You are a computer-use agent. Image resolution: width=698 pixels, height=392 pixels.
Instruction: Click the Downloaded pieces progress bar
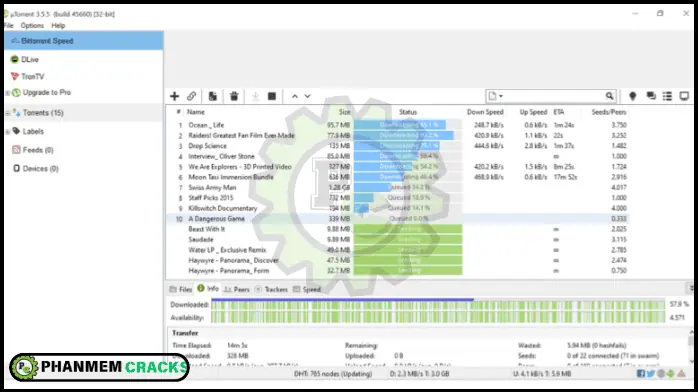[438, 305]
